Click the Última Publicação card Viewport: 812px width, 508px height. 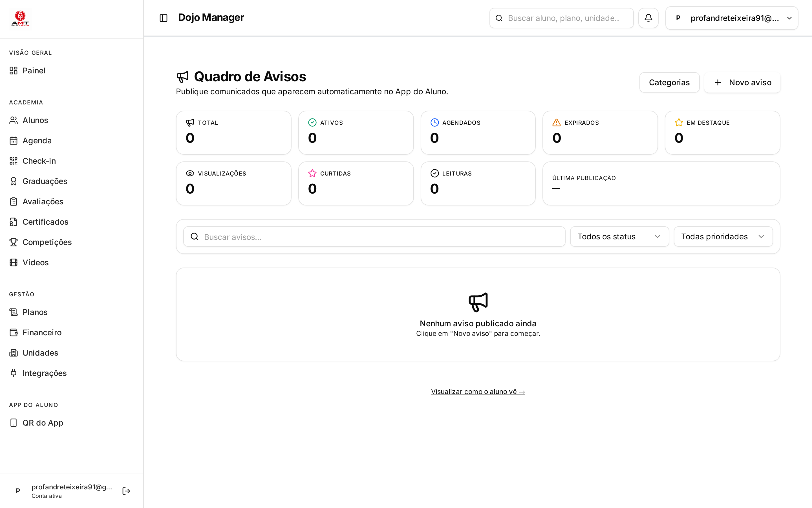(x=661, y=183)
